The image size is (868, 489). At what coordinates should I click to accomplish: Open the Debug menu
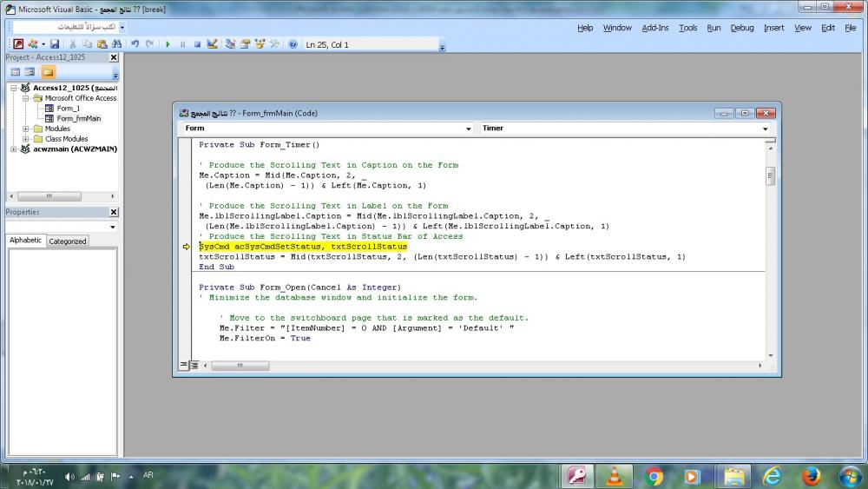click(742, 28)
